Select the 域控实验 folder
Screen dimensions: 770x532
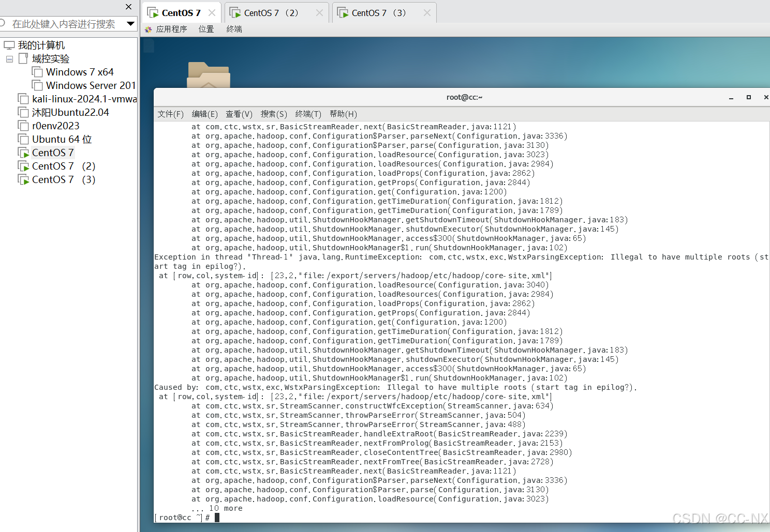click(x=51, y=59)
